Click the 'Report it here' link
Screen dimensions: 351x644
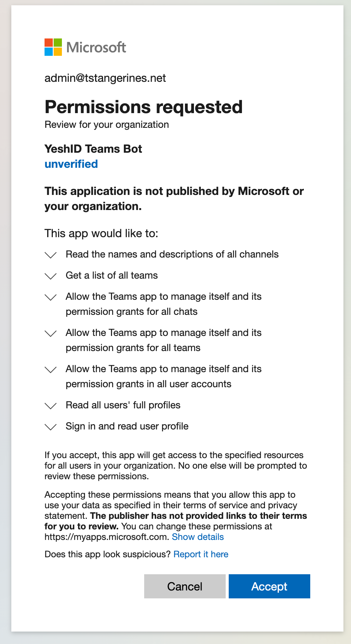(201, 554)
